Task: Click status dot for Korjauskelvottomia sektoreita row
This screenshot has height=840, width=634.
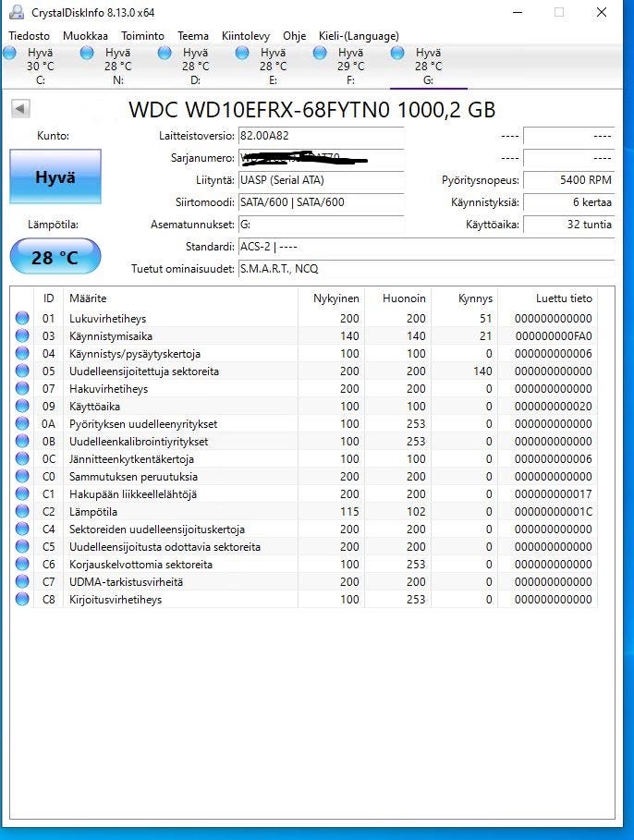Action: point(22,564)
